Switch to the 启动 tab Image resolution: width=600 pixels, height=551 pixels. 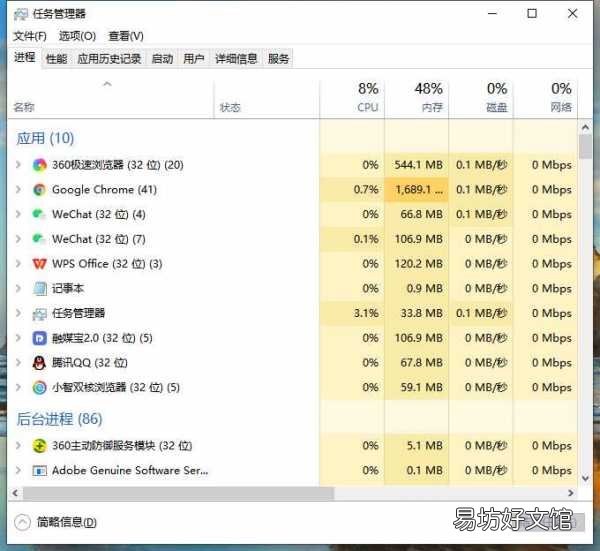[x=162, y=59]
